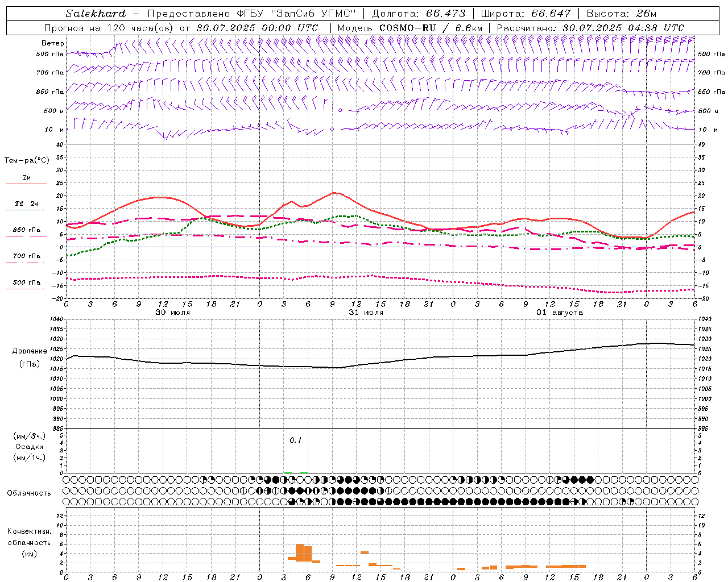Click the '31 июля' date label
The width and height of the screenshot is (728, 582).
tap(366, 313)
